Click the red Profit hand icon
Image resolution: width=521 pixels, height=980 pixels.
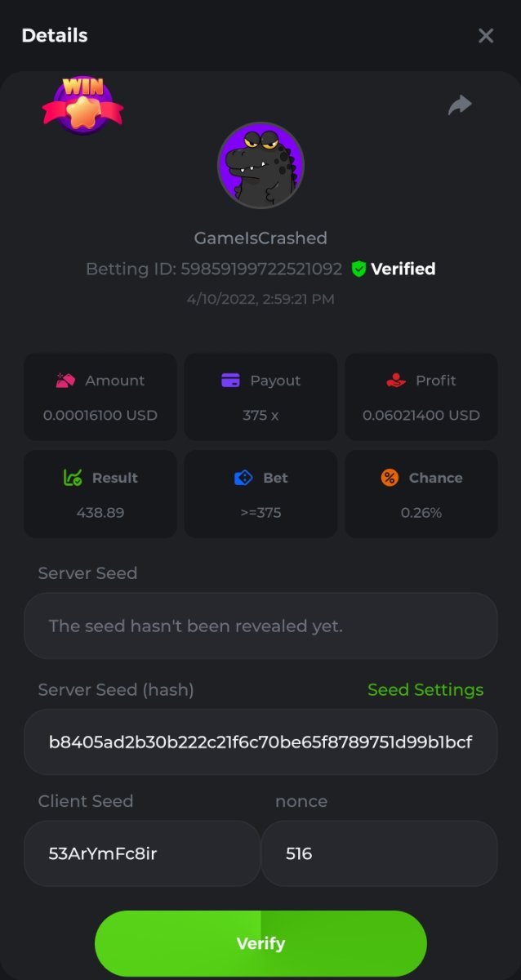[x=395, y=381]
